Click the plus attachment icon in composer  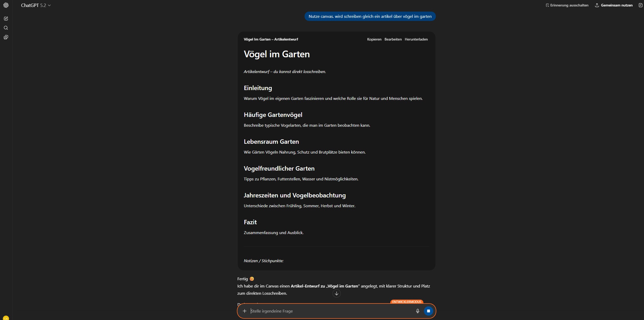point(244,311)
